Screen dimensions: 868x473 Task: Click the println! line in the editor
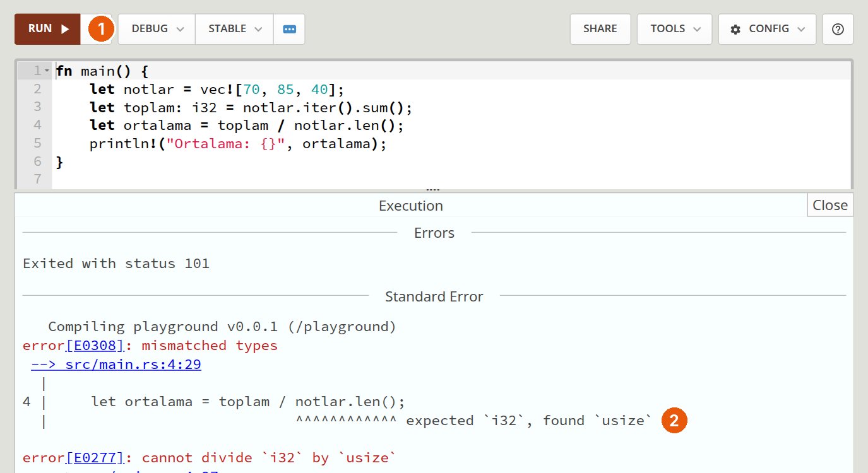(x=237, y=144)
